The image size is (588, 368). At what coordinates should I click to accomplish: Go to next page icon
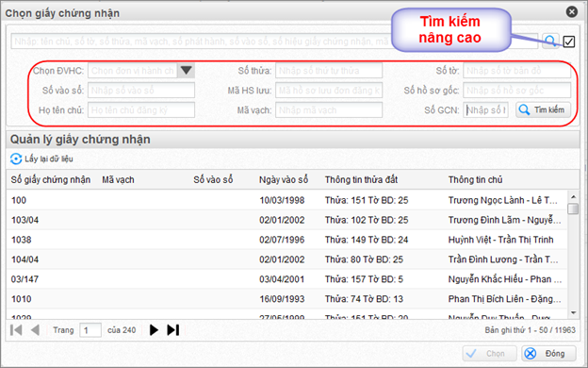[154, 330]
